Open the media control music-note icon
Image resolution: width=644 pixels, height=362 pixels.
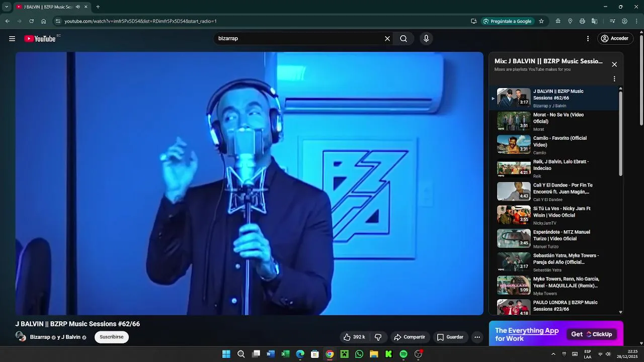(x=612, y=21)
